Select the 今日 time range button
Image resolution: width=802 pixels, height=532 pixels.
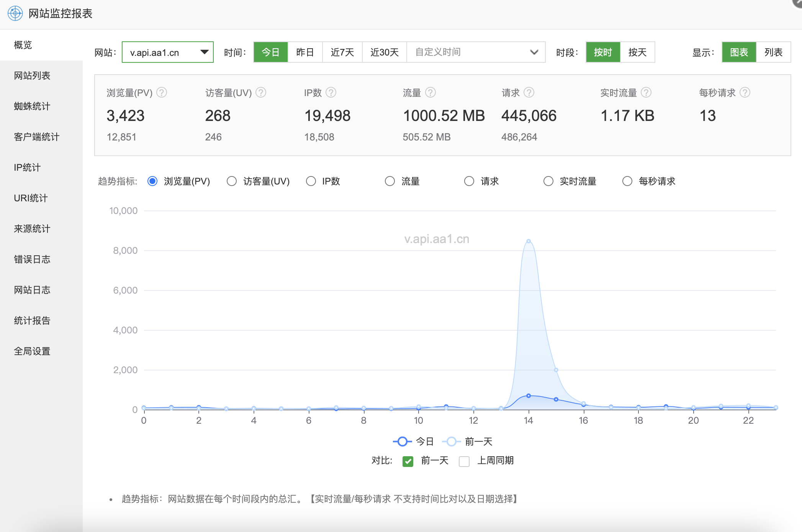(271, 52)
